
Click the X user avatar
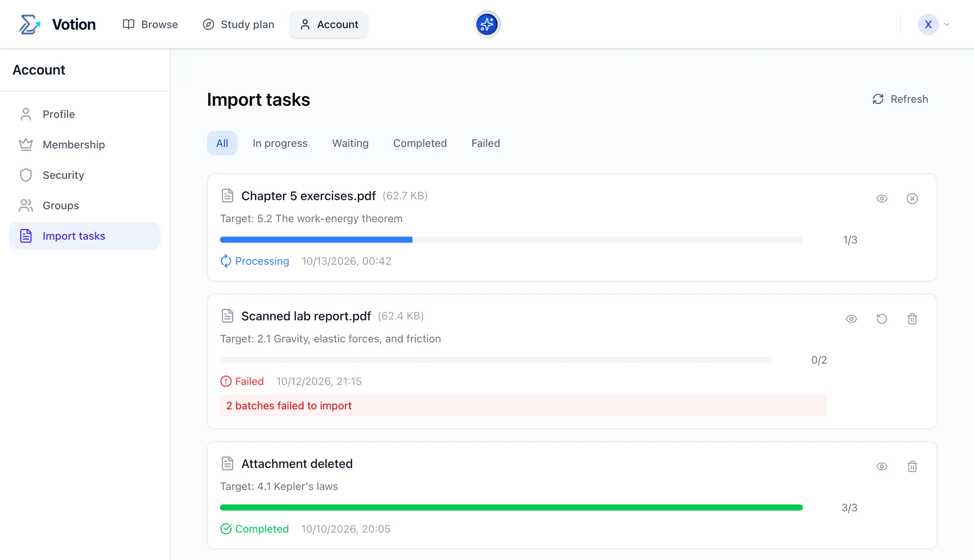pos(928,24)
